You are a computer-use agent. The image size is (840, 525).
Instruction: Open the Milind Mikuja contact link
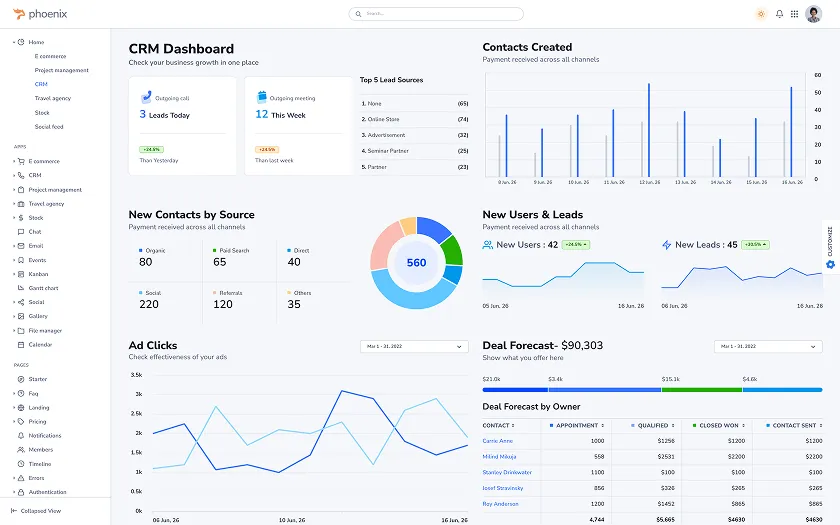499,456
